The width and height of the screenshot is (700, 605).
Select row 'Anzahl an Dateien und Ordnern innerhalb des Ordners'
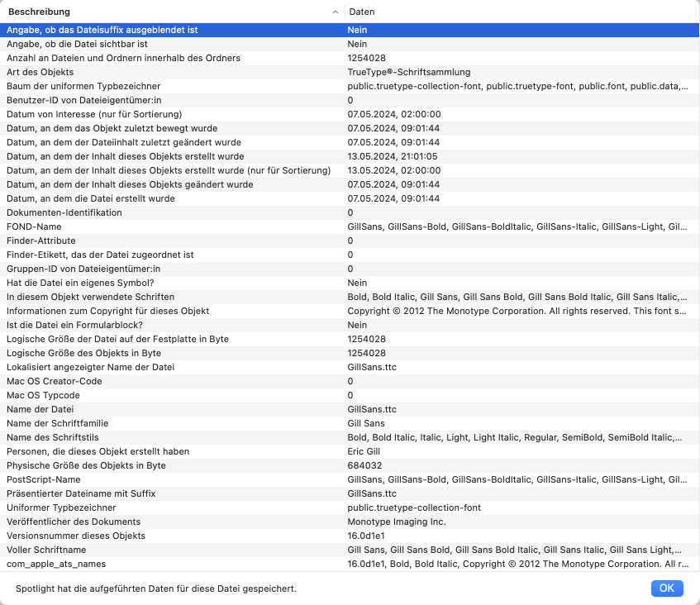point(350,58)
